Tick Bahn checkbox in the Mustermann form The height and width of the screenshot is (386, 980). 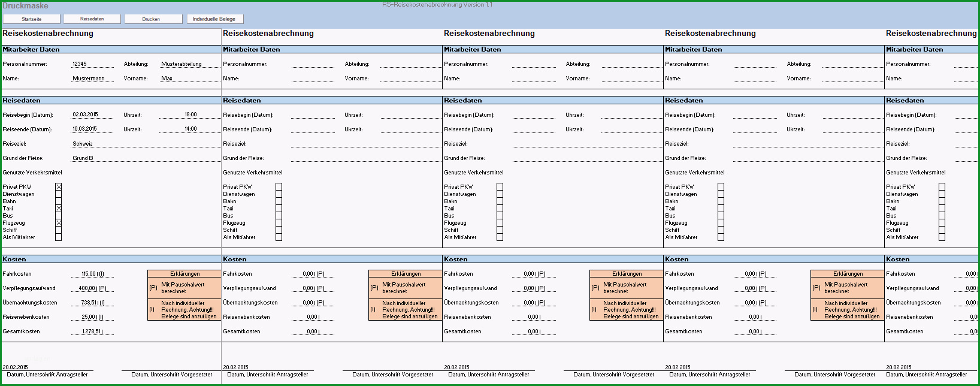pos(59,201)
